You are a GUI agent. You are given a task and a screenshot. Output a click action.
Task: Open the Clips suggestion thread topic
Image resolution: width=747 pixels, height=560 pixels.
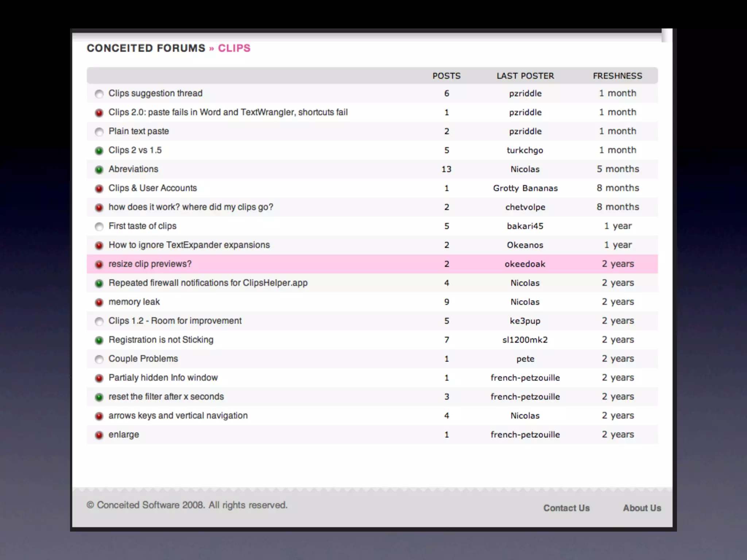pyautogui.click(x=155, y=93)
